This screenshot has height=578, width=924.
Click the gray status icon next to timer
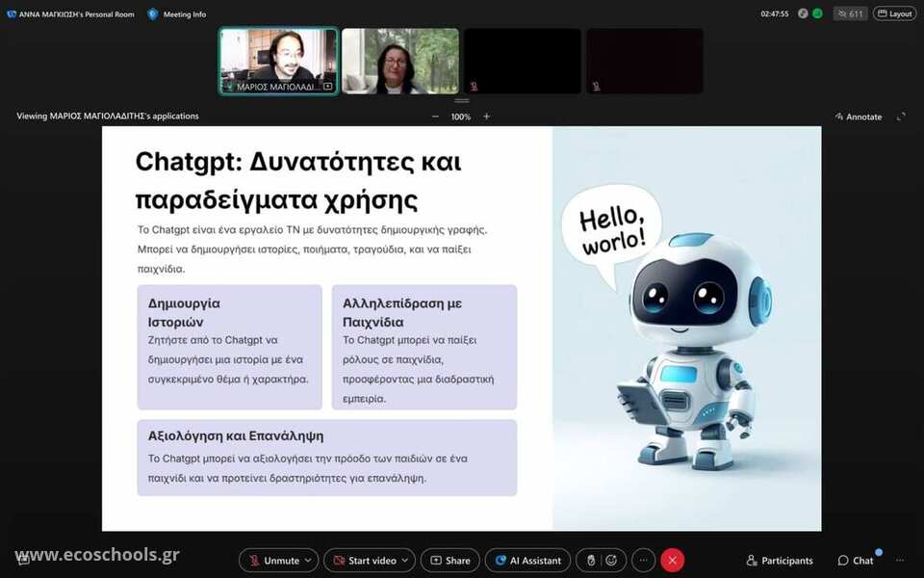[803, 13]
